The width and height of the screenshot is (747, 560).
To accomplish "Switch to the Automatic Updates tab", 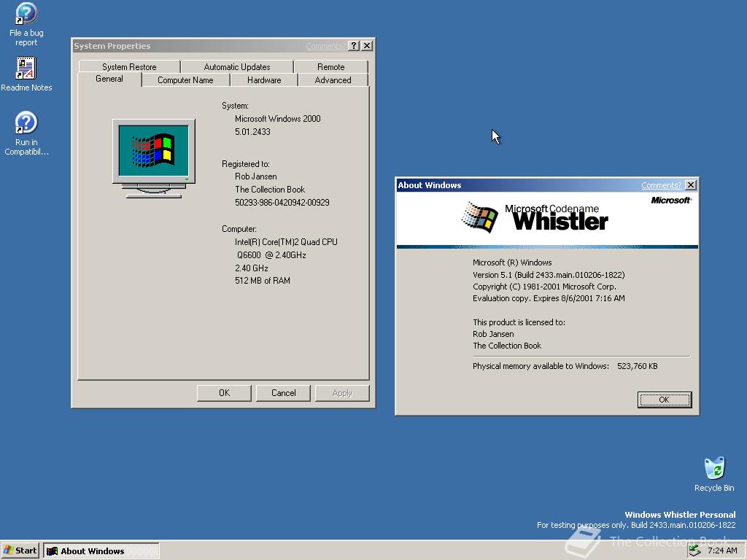I will click(x=237, y=66).
